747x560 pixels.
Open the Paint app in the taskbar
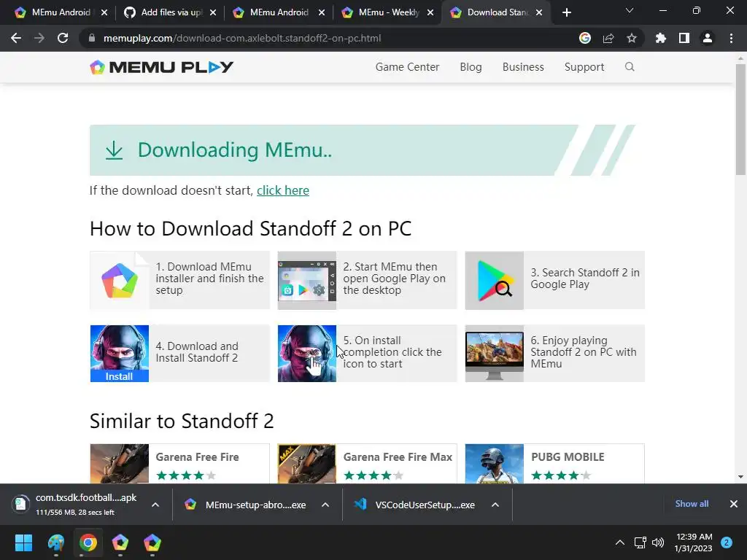(55, 542)
